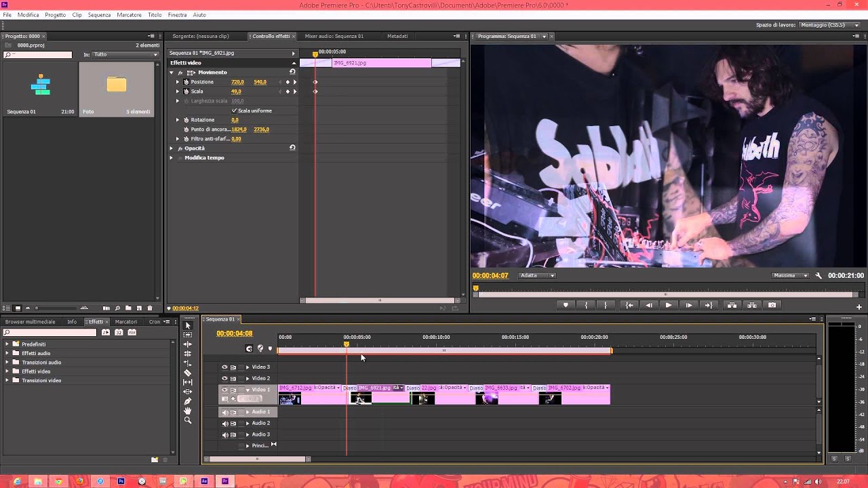The height and width of the screenshot is (488, 868).
Task: Toggle YUV effects filter icon
Action: (132, 332)
